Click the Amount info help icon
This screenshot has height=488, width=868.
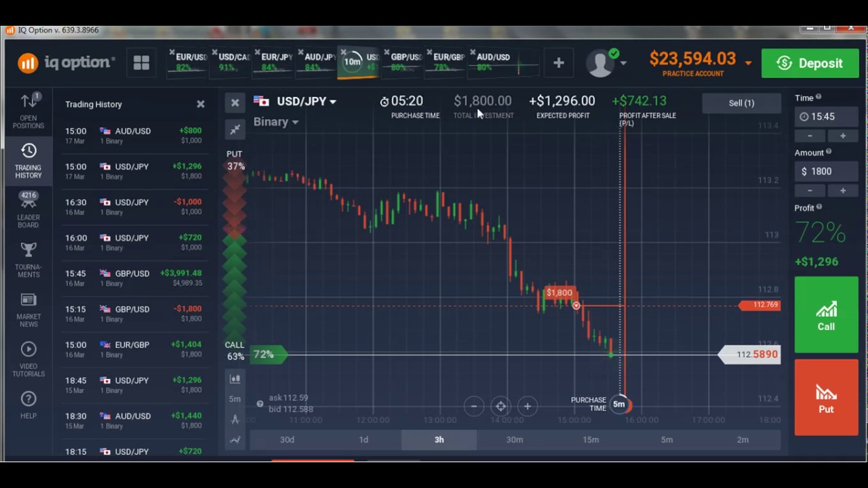click(x=829, y=152)
